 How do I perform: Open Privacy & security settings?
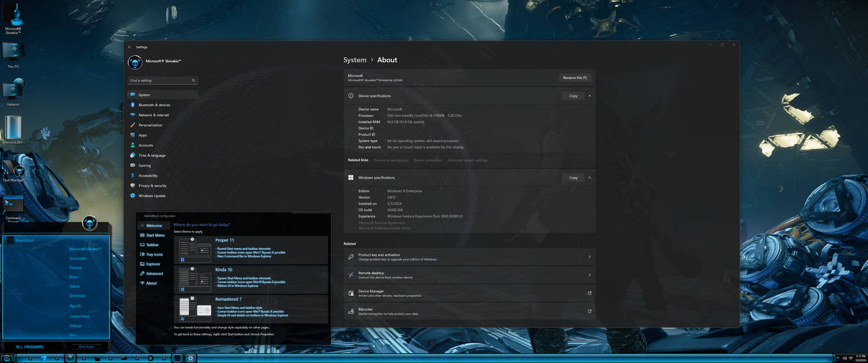pos(163,185)
